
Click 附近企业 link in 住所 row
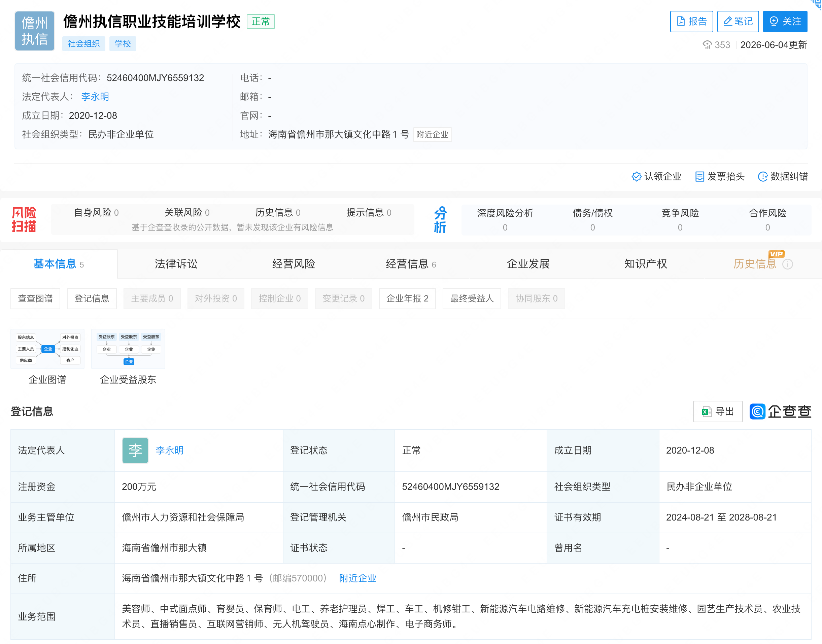coord(357,578)
